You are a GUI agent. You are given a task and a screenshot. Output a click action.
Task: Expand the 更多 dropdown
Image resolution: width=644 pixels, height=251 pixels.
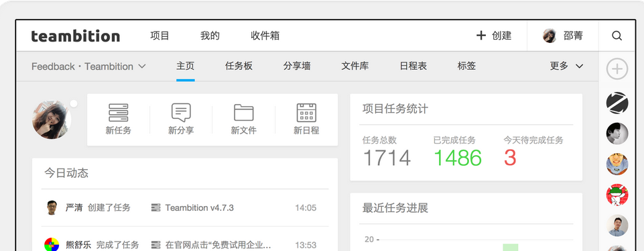click(x=566, y=66)
